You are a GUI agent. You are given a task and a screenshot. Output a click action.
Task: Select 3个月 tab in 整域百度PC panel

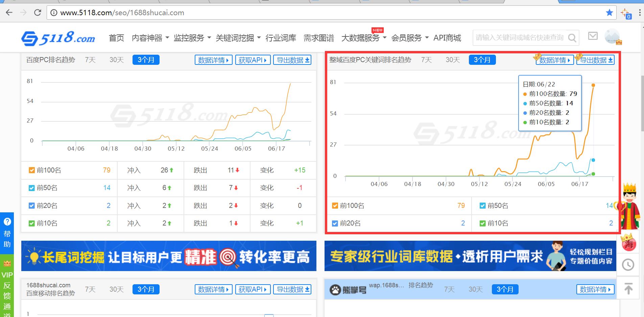point(482,60)
